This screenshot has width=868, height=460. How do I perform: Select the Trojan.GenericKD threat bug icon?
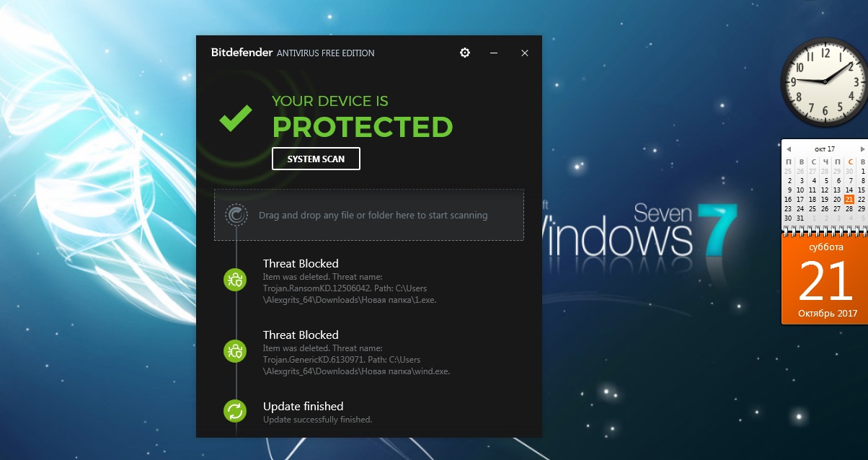pos(236,351)
